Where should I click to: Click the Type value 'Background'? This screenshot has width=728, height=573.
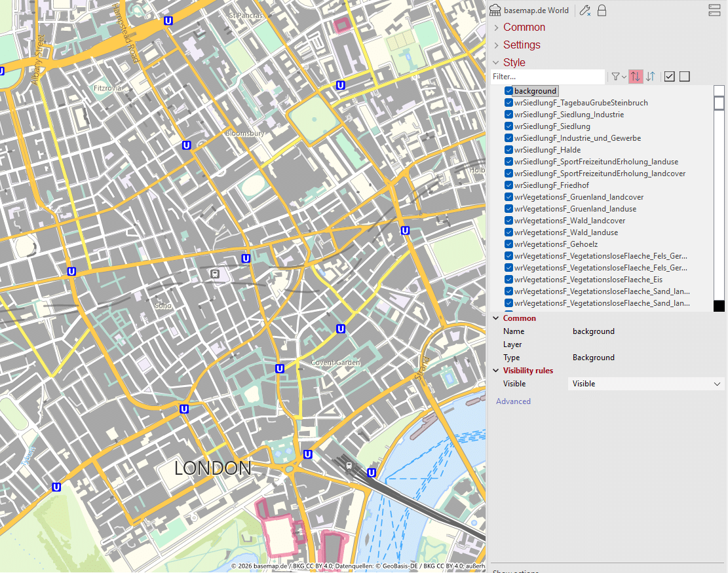(x=594, y=358)
